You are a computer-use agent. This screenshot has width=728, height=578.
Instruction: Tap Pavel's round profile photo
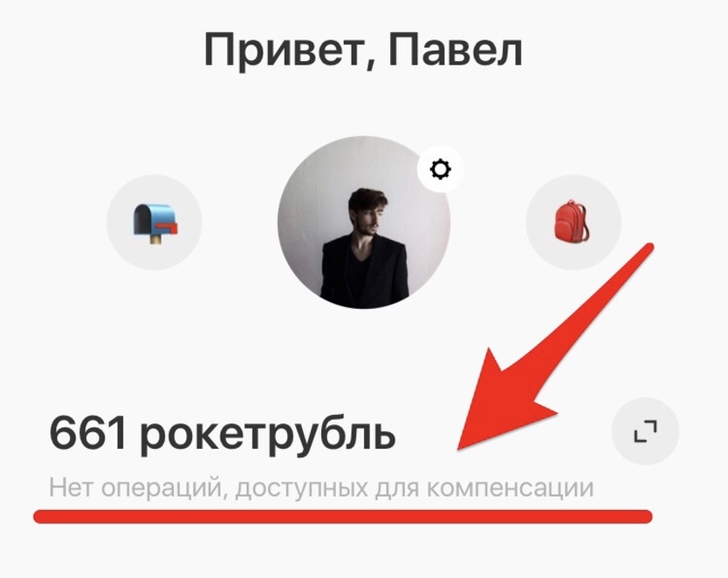click(x=363, y=223)
